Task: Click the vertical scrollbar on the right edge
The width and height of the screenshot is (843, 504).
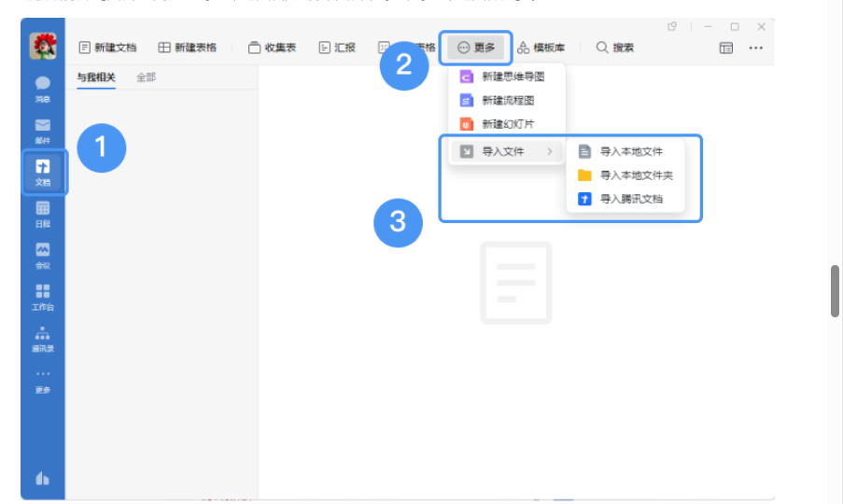Action: [836, 292]
